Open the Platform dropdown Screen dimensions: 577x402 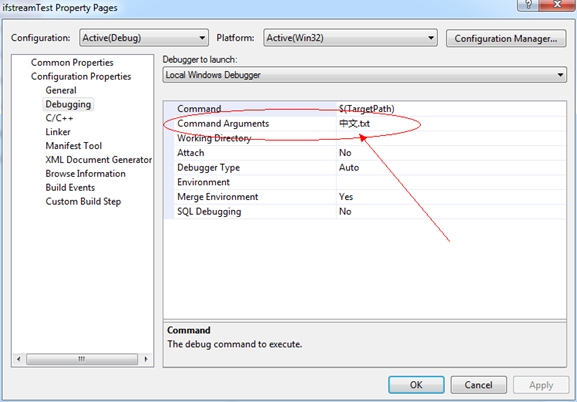(x=350, y=38)
